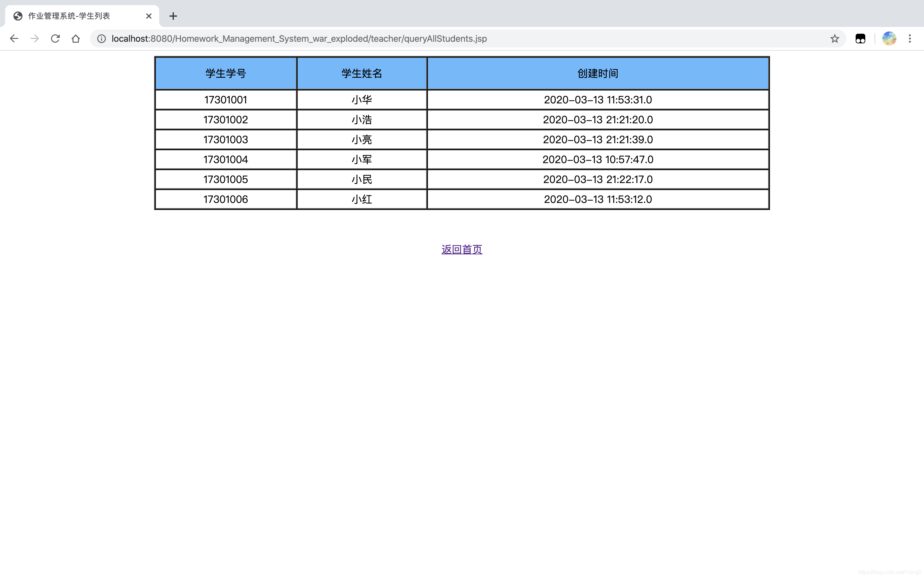Select student number 17301005
The height and width of the screenshot is (578, 924).
click(x=226, y=179)
